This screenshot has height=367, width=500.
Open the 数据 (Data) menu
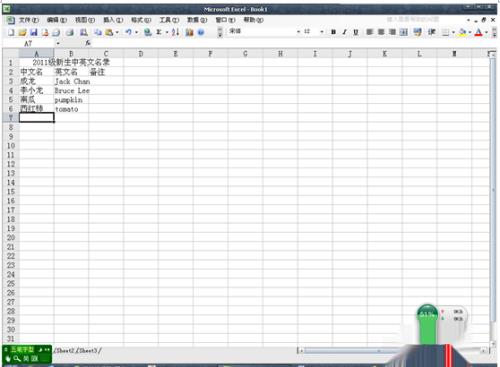197,20
